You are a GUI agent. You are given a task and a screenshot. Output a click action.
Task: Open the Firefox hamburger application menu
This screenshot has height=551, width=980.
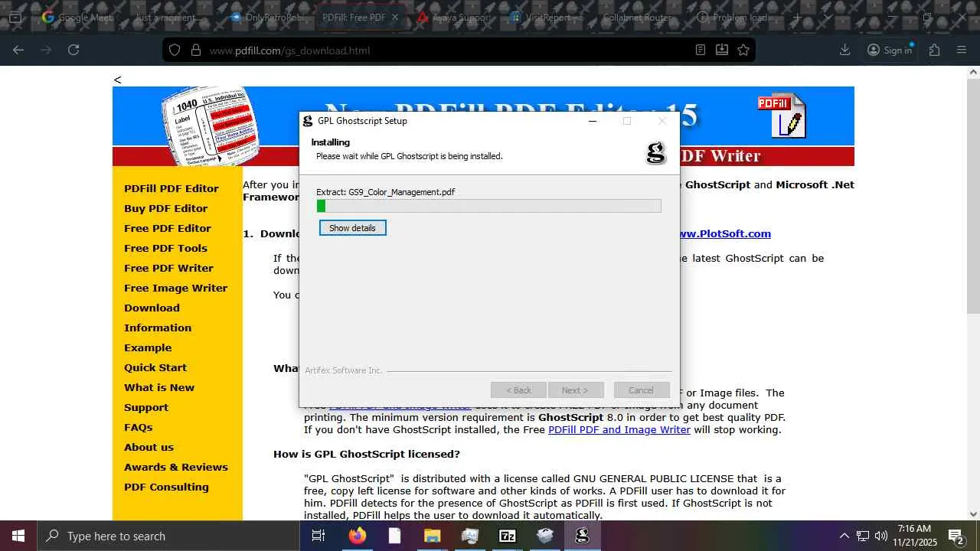[x=962, y=50]
